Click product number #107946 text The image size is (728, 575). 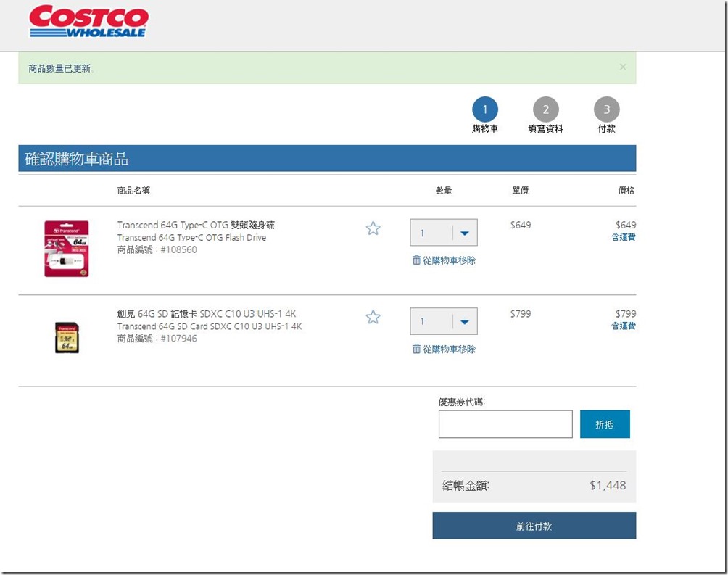[179, 338]
